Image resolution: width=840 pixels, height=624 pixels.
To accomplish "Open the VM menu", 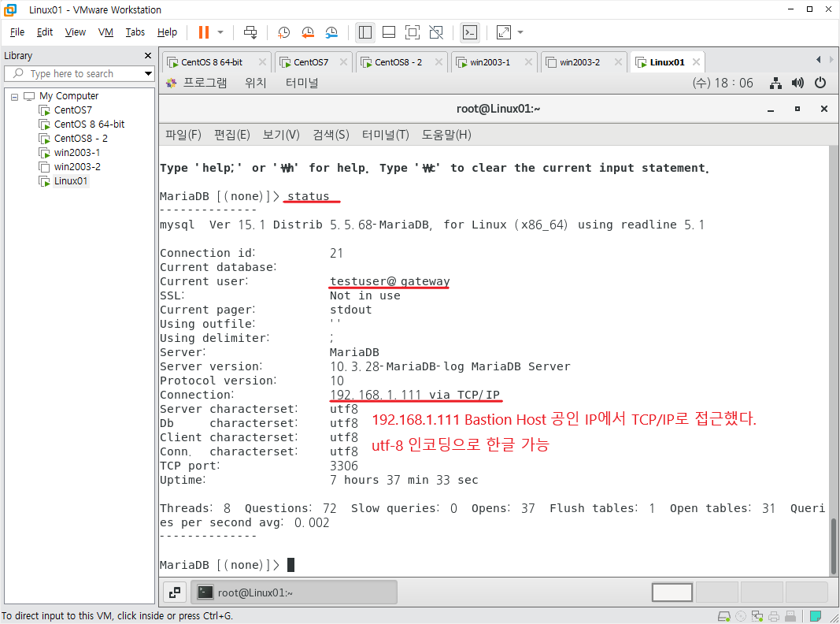I will pos(105,32).
